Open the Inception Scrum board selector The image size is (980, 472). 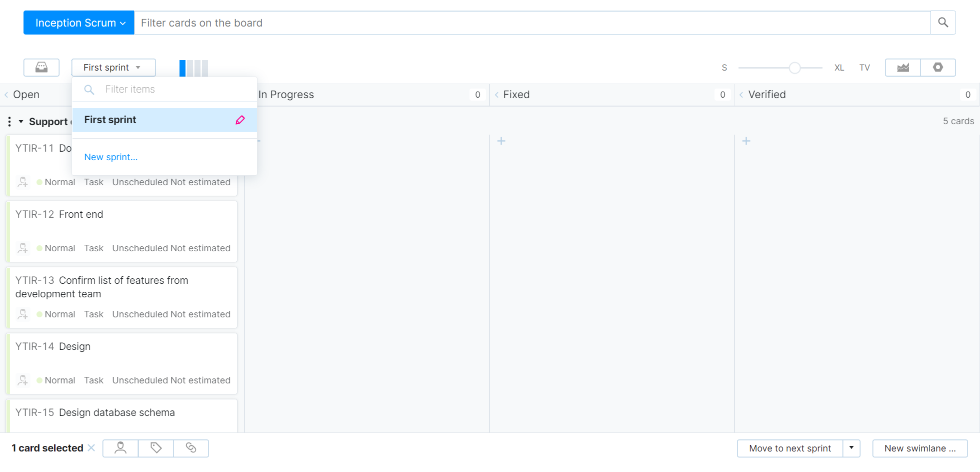pyautogui.click(x=78, y=23)
